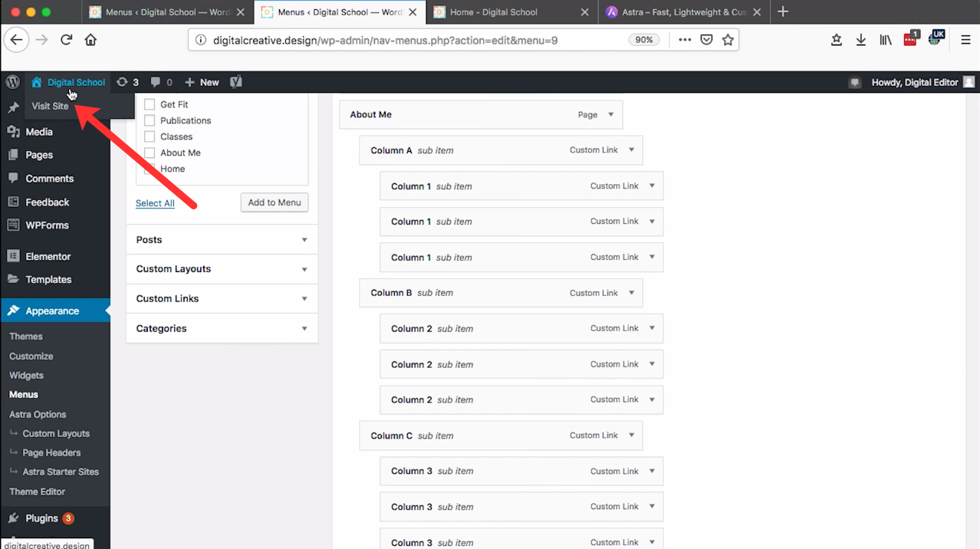Open Widgets under Appearance
The width and height of the screenshot is (980, 549).
coord(27,376)
